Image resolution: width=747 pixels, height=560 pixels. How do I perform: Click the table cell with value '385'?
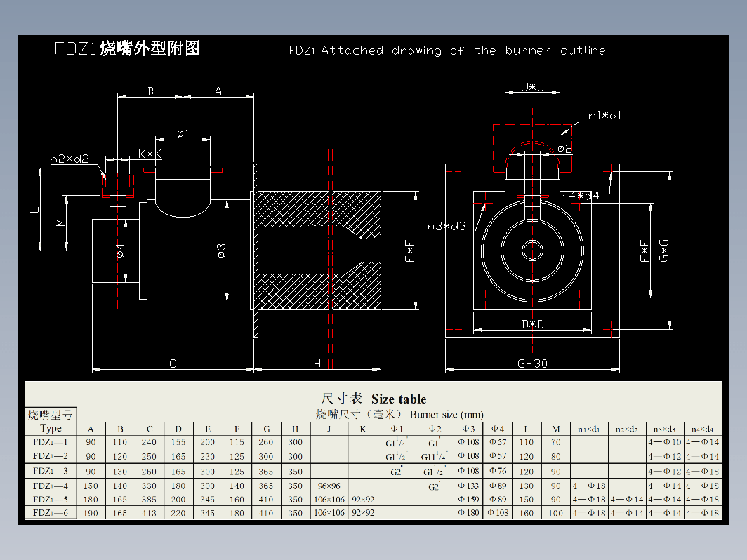click(x=149, y=500)
